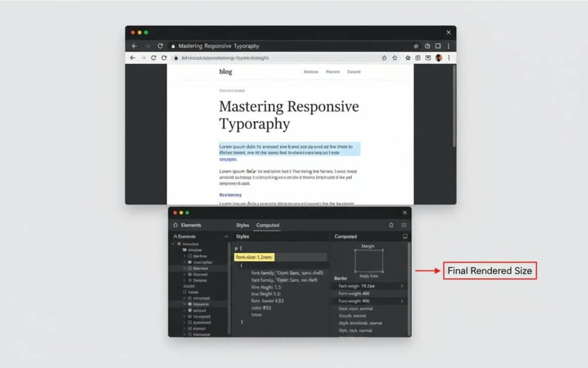This screenshot has height=368, width=588.
Task: Click the Elements panel home icon in DevTools
Action: (x=175, y=225)
